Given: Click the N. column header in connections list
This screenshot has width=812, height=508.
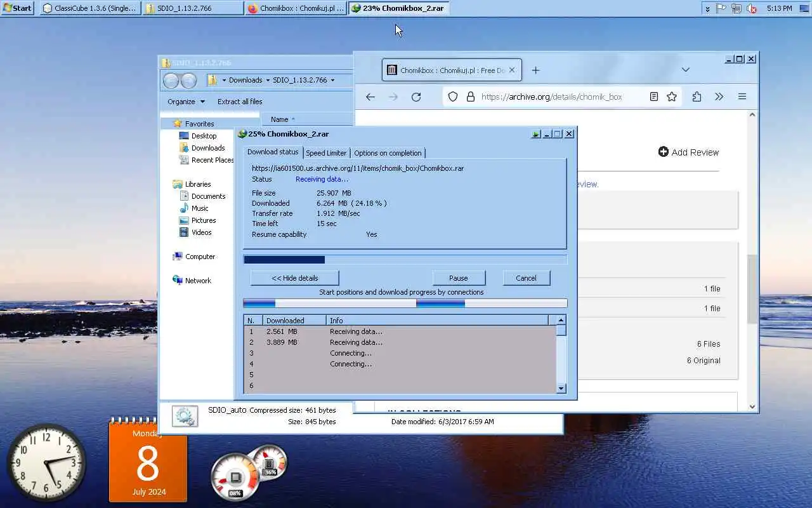Looking at the screenshot, I should (253, 321).
